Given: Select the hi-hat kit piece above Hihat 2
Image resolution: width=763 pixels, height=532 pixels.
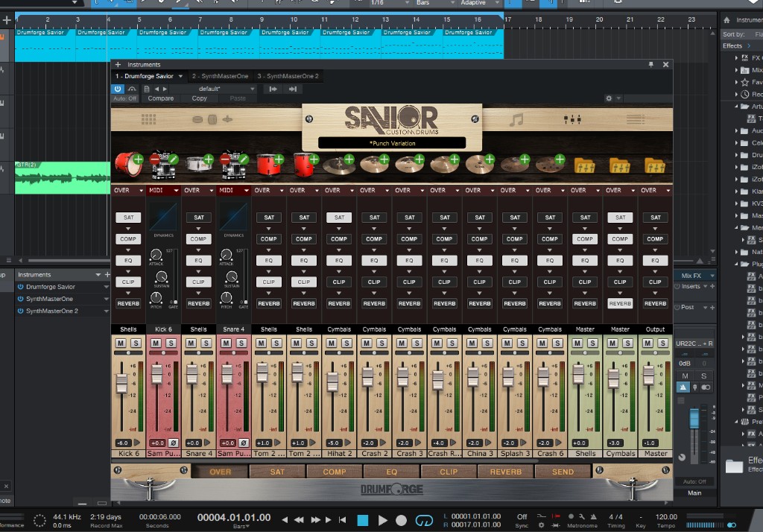Looking at the screenshot, I should coord(338,166).
